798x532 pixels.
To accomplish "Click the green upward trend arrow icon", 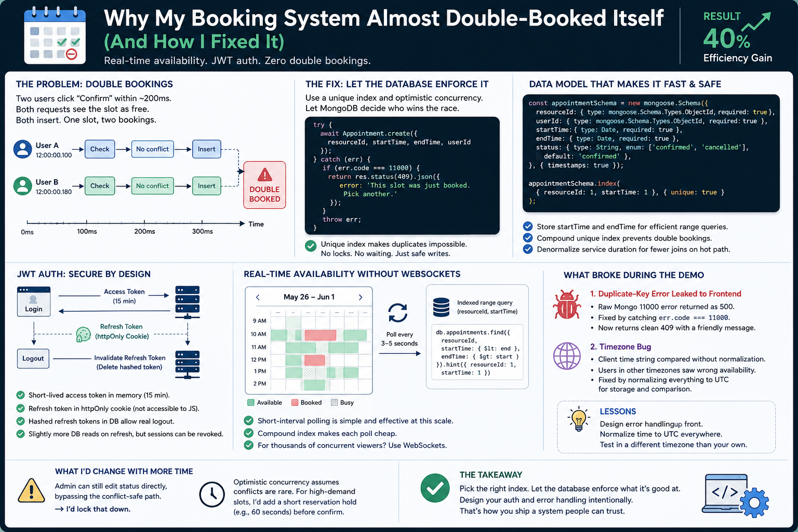I will pyautogui.click(x=756, y=22).
